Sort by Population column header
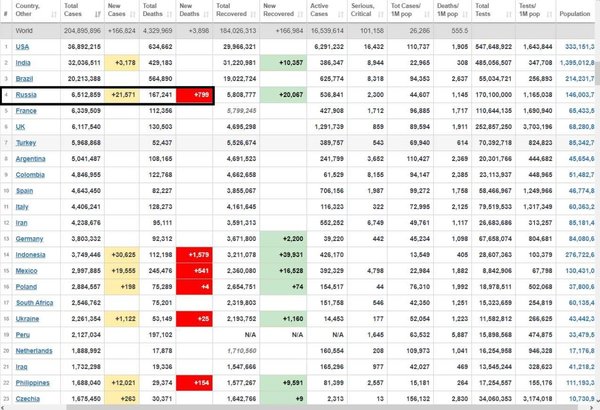This screenshot has width=600, height=410. tap(575, 10)
